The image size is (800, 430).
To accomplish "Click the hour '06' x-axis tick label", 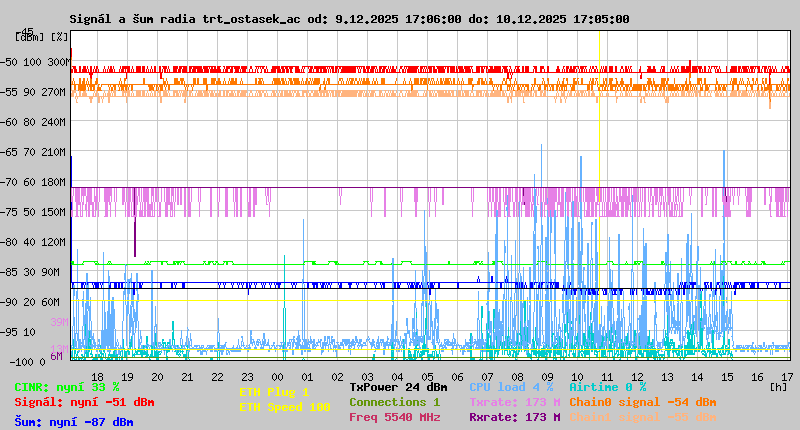I will (x=458, y=377).
